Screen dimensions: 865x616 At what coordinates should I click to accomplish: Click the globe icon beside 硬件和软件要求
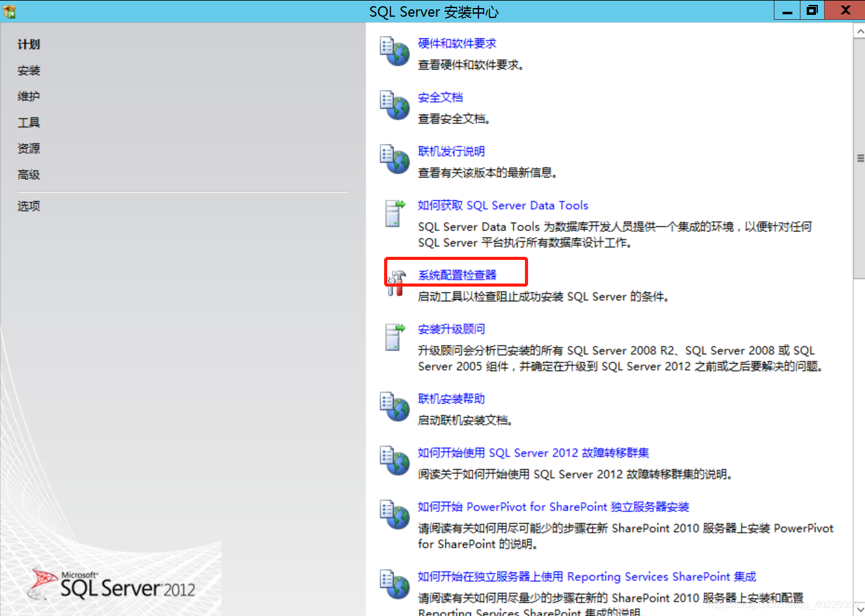click(395, 51)
